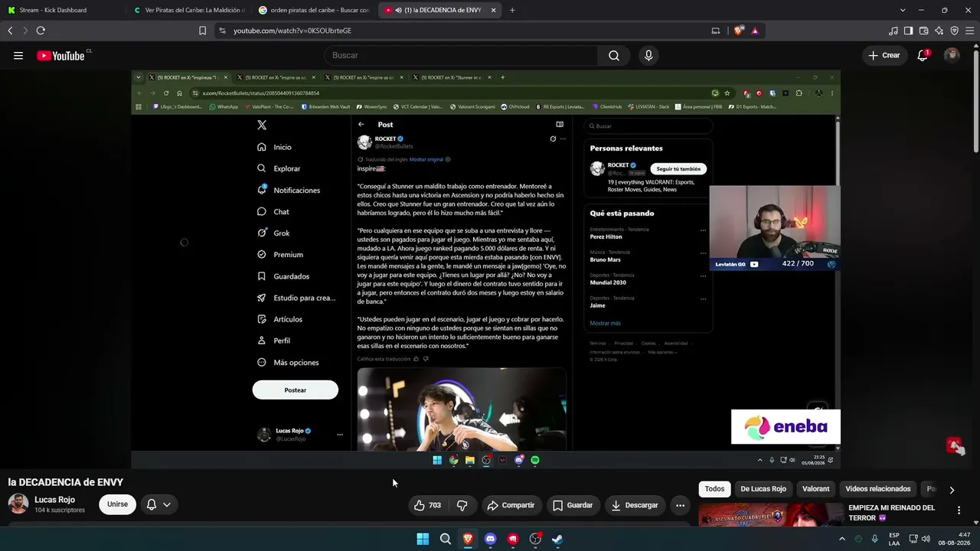
Task: Click the Compartir share button
Action: click(x=511, y=505)
